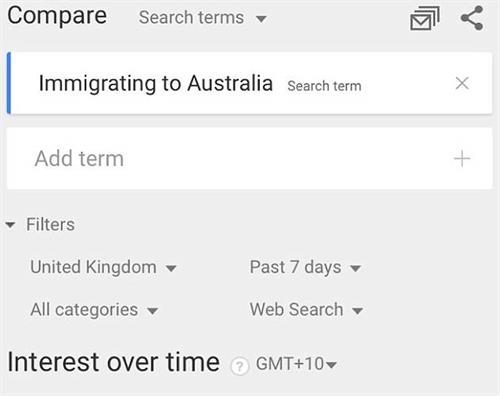The image size is (500, 396).
Task: Collapse the Filters section
Action: (10, 225)
